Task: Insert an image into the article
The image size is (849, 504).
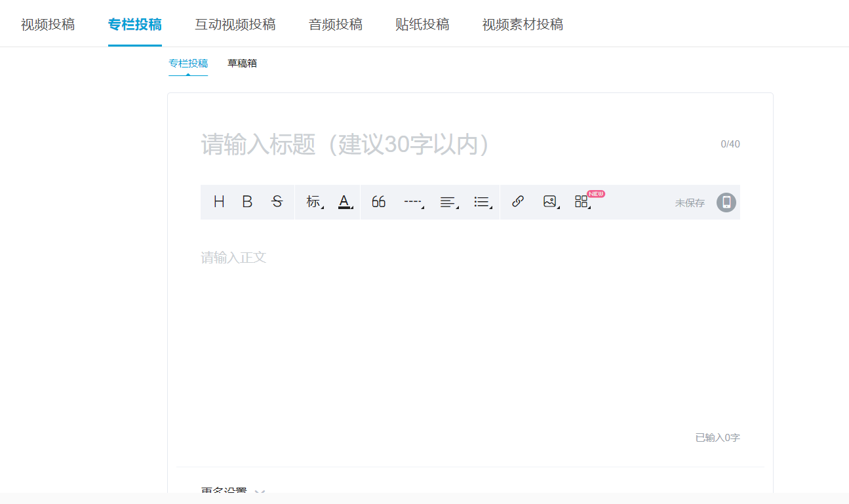Action: (548, 202)
